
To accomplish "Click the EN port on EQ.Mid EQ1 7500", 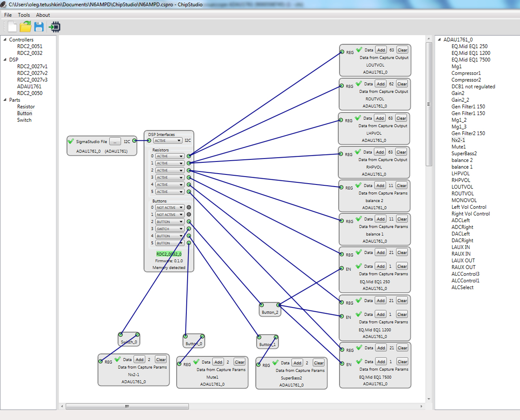I will pyautogui.click(x=341, y=364).
